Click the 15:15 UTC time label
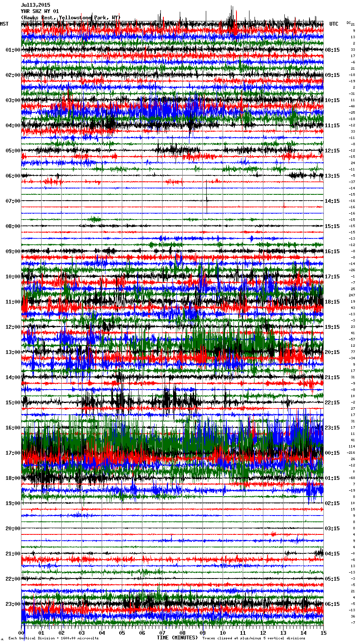 pos(332,226)
